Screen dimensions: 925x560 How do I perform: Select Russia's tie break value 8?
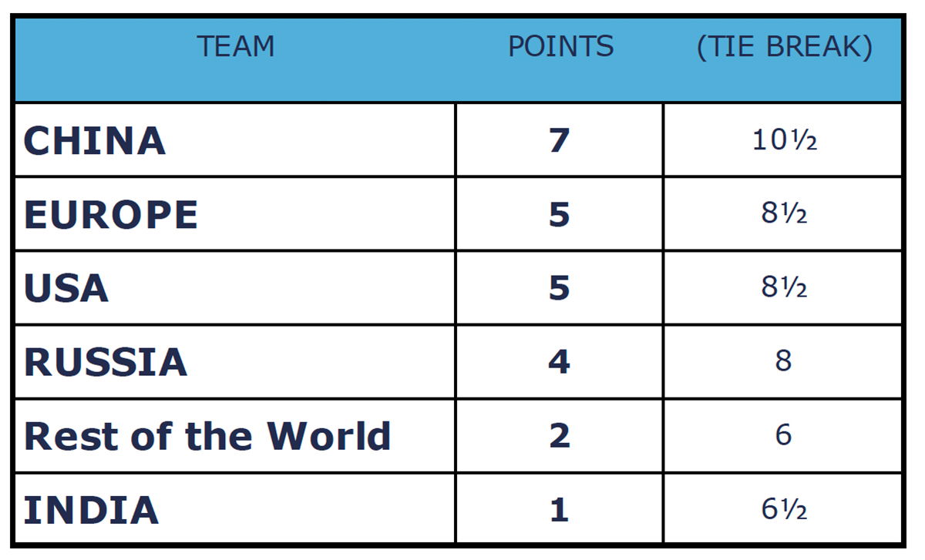(x=783, y=363)
